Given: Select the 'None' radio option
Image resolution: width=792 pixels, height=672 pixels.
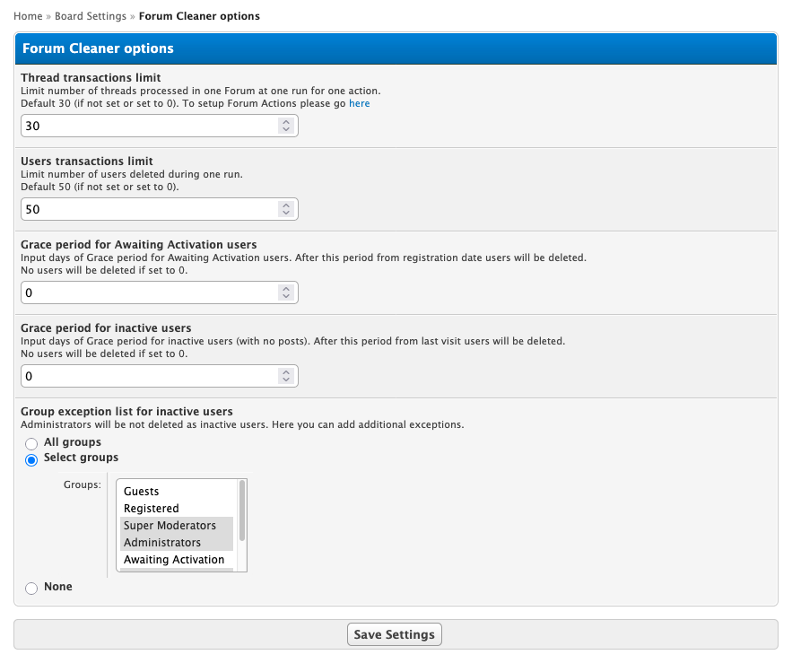Looking at the screenshot, I should click(32, 588).
